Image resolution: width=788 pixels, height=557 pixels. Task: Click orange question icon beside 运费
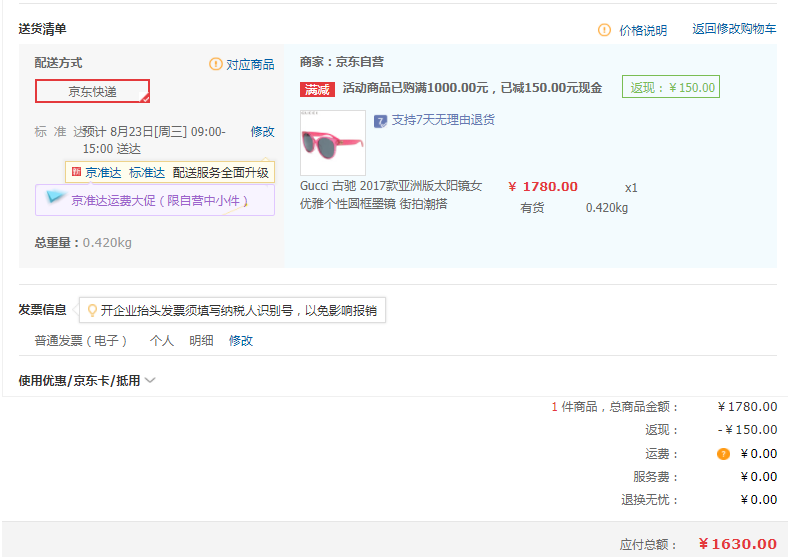(723, 454)
